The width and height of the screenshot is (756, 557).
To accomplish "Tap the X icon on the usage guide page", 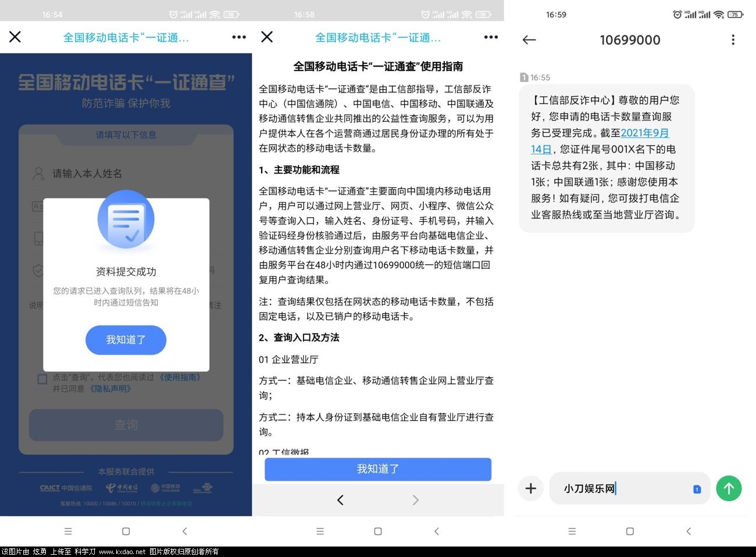I will pyautogui.click(x=267, y=37).
